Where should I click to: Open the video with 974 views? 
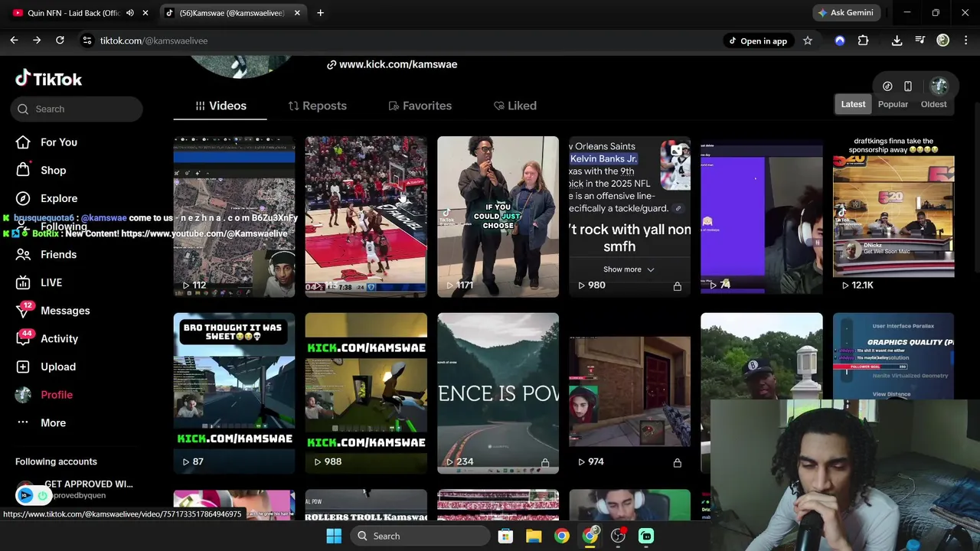tap(629, 393)
